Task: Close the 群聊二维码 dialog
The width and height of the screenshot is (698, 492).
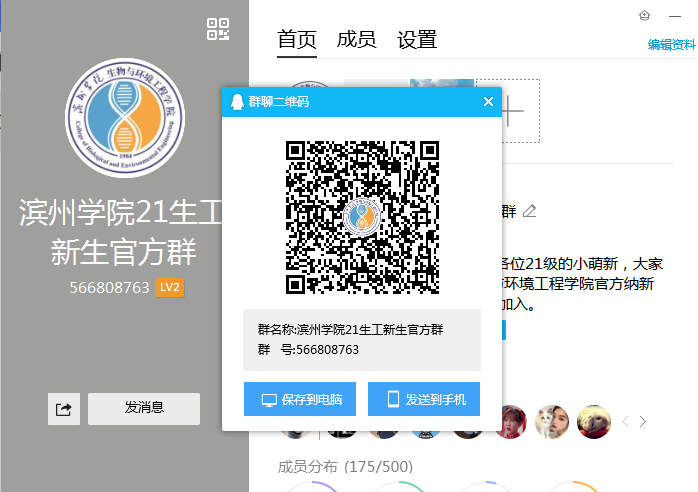Action: [x=488, y=102]
